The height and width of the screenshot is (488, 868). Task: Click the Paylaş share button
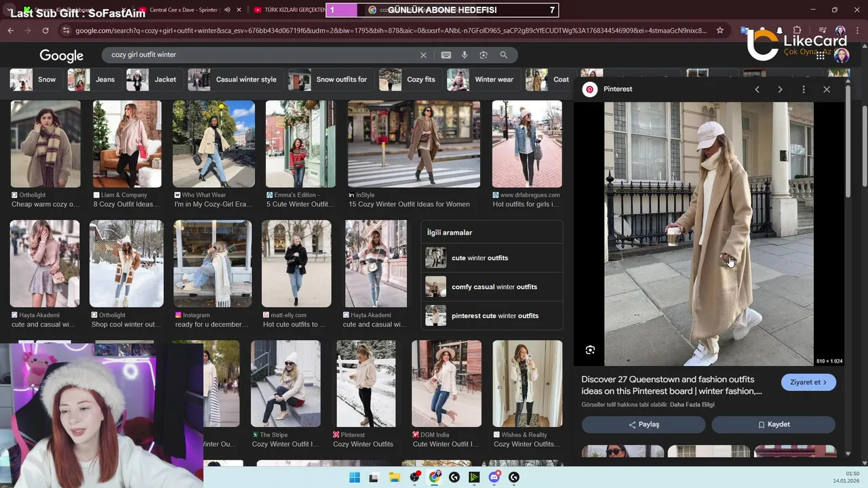(x=644, y=424)
